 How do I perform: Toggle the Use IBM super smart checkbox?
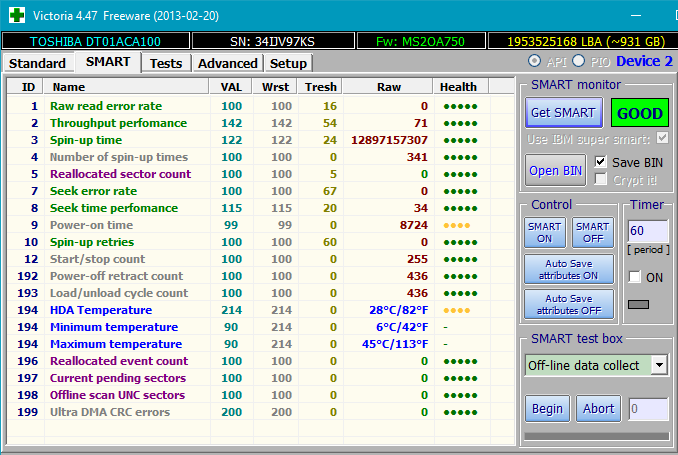662,138
